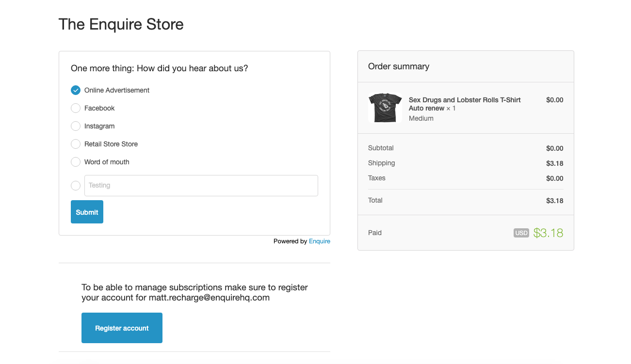Click the Sex Drugs and Lobster Rolls T-Shirt name

[464, 100]
